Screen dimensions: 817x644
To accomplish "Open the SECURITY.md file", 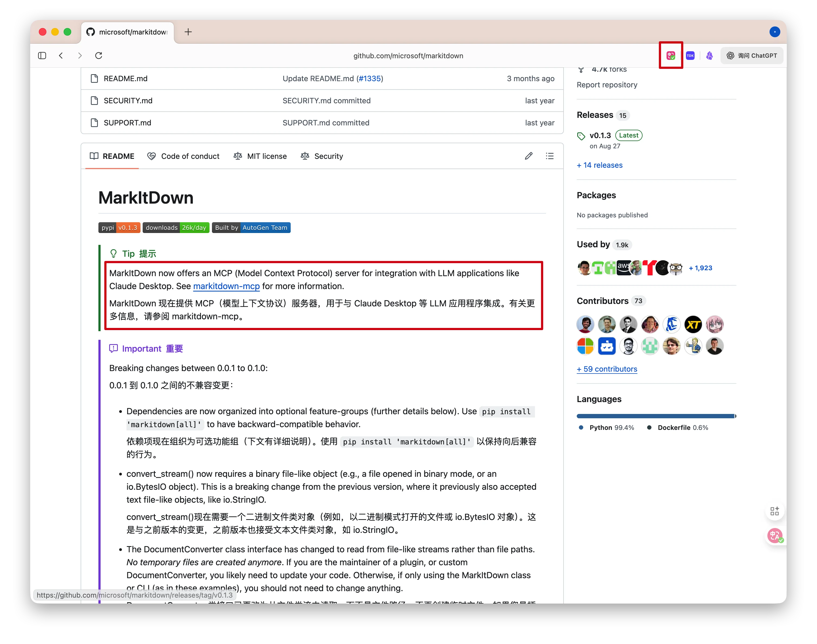I will 128,100.
